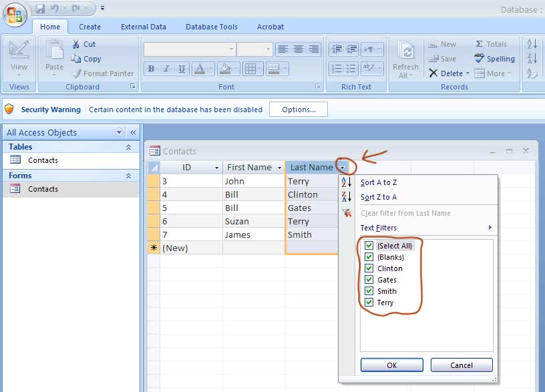Open Contacts table in navigation pane

click(x=71, y=160)
